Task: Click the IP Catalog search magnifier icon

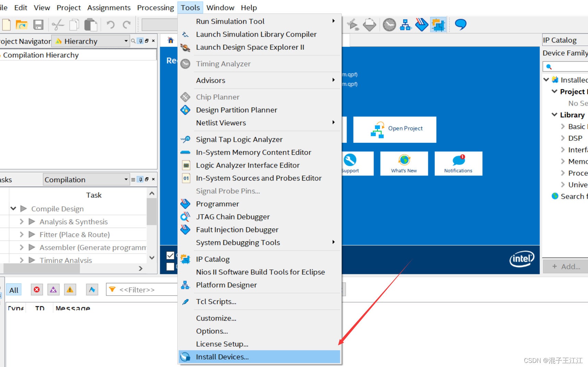Action: (x=549, y=67)
